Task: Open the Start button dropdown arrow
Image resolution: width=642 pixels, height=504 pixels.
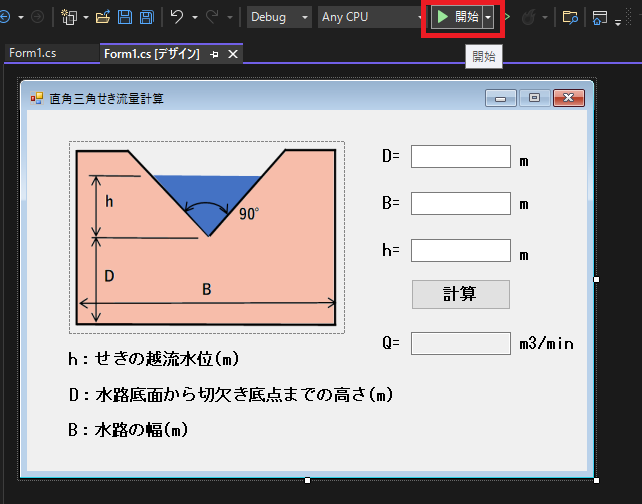Action: pos(488,17)
